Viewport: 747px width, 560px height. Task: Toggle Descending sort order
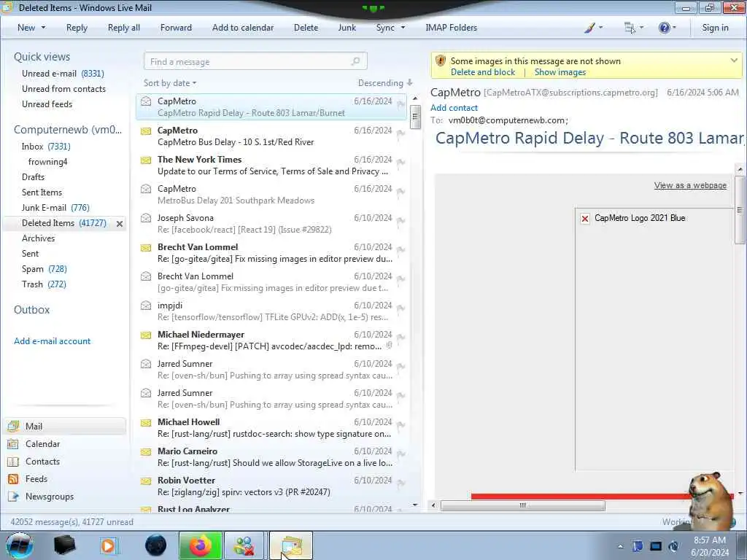coord(385,83)
